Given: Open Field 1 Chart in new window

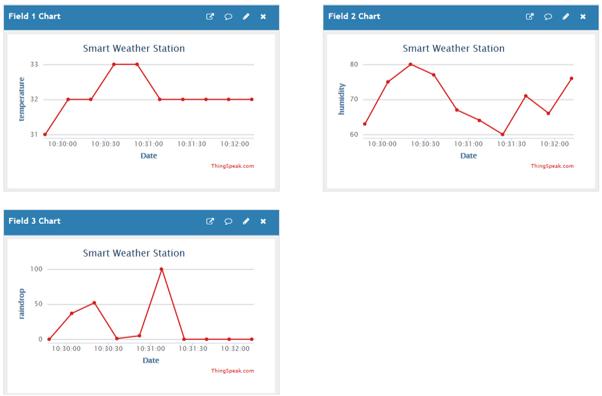Looking at the screenshot, I should [210, 17].
